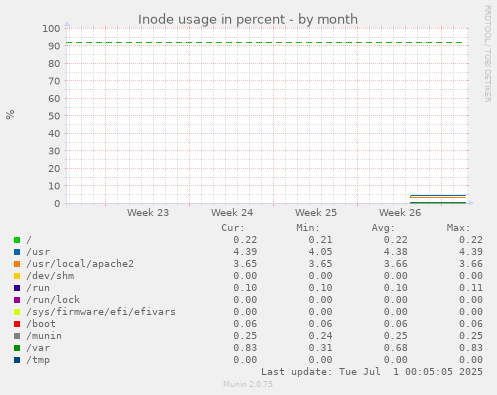
Task: Click the dashed green warning line at 92
Action: click(x=265, y=43)
